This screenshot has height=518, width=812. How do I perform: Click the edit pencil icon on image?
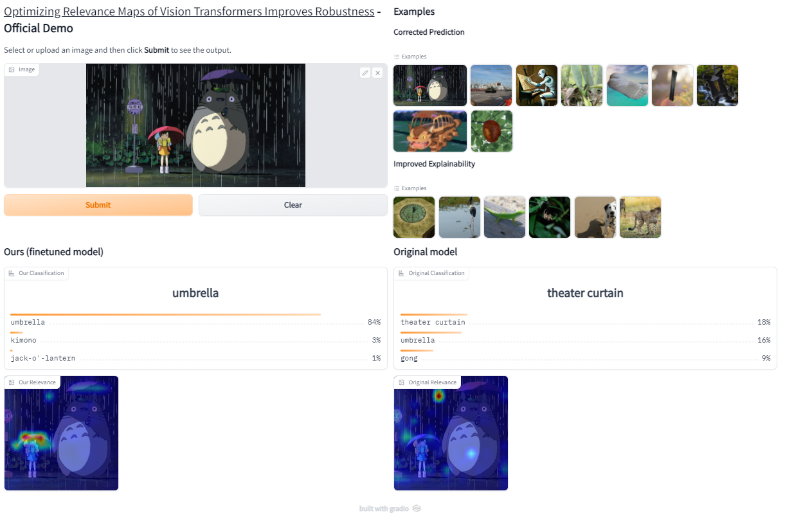[x=365, y=73]
